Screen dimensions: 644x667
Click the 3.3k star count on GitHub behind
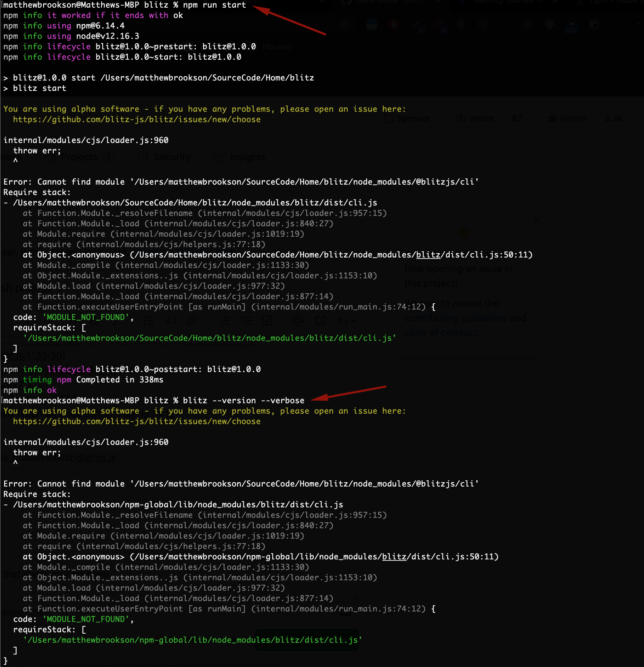[x=613, y=119]
